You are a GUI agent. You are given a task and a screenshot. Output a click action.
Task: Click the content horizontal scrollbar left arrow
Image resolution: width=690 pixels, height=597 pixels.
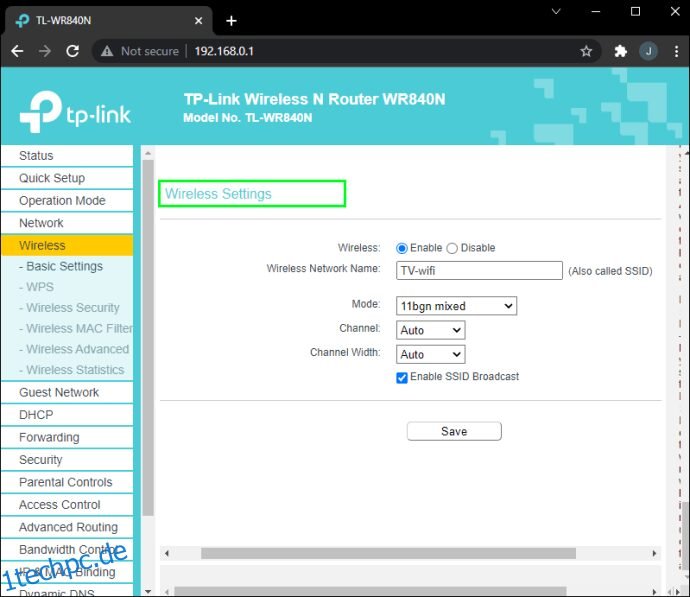(x=167, y=553)
